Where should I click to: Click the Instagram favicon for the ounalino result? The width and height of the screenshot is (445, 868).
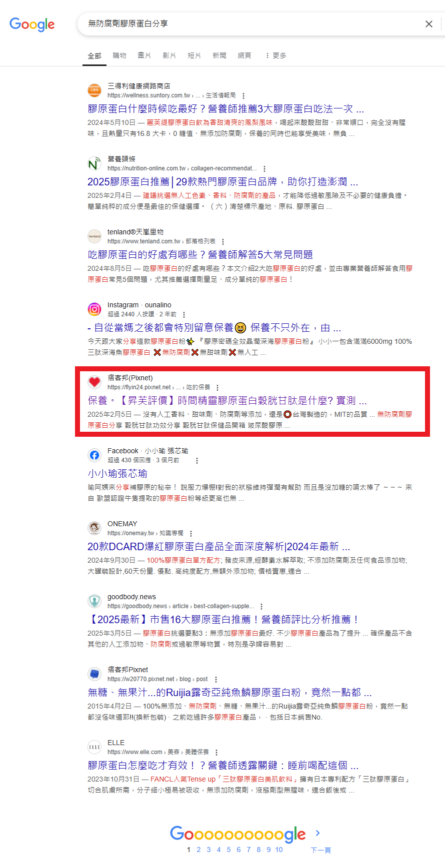(x=94, y=309)
